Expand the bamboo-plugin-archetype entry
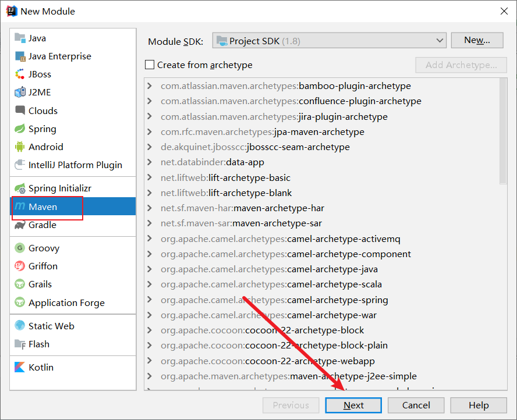Screen dimensions: 517x420 pos(150,86)
